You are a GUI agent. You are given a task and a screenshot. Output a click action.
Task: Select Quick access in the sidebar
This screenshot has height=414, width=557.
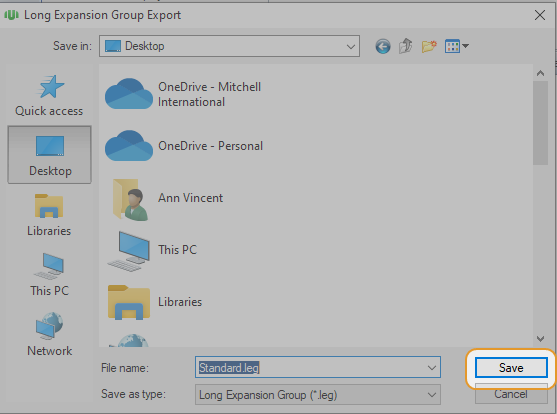49,96
